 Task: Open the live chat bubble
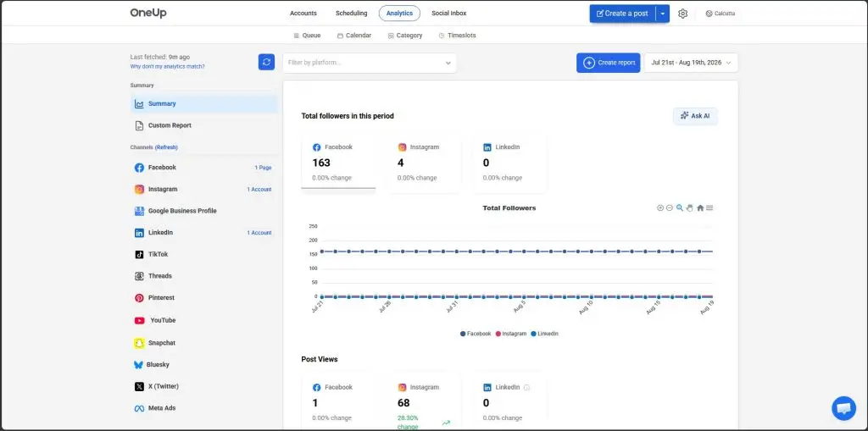[x=843, y=408]
